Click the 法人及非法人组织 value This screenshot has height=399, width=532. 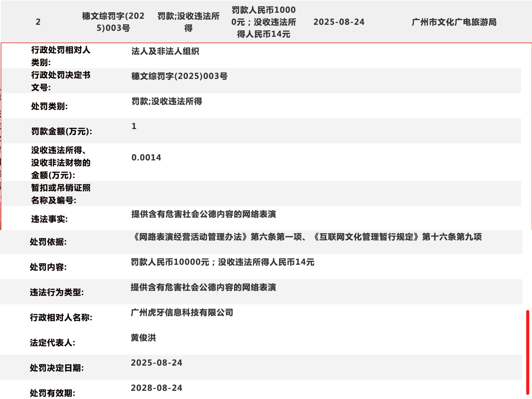(x=165, y=51)
